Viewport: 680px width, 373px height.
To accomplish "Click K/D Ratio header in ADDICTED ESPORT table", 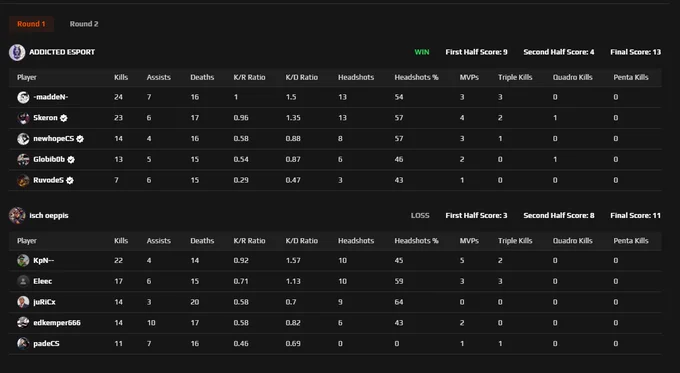I will click(302, 77).
